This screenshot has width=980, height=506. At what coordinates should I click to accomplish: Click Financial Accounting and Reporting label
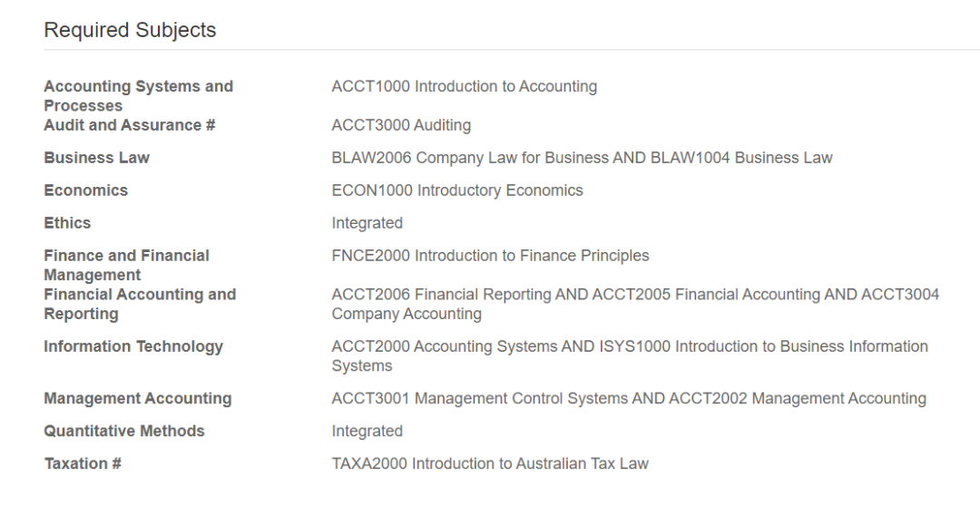pos(140,304)
